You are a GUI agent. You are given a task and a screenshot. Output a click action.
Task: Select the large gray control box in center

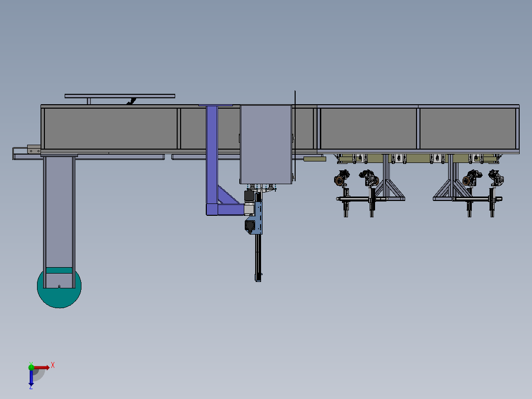[266, 144]
